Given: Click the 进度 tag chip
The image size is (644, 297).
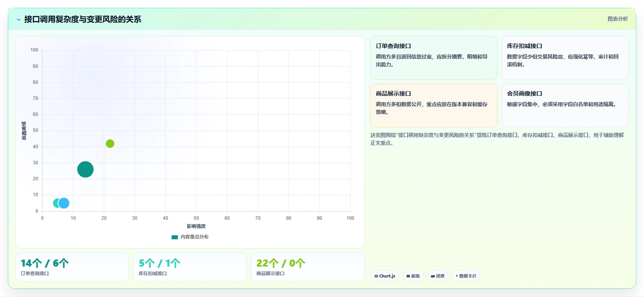Looking at the screenshot, I should (x=438, y=276).
